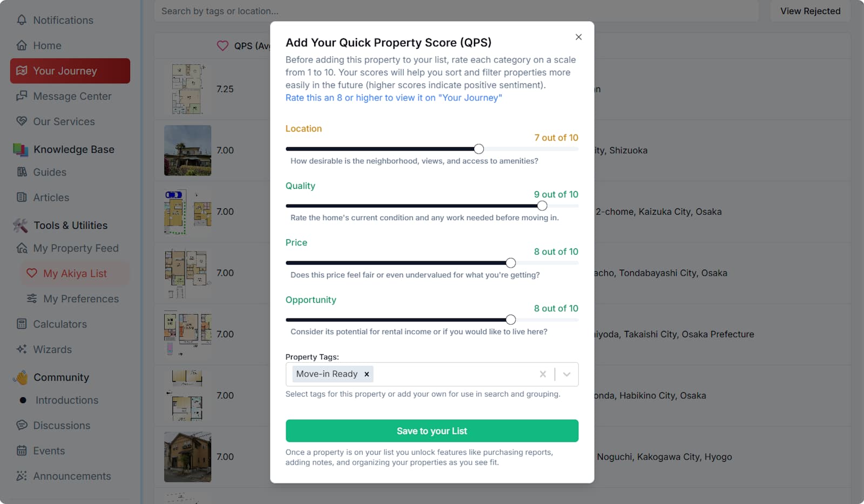Open Your Journey menu item
The width and height of the screenshot is (864, 504).
(70, 71)
